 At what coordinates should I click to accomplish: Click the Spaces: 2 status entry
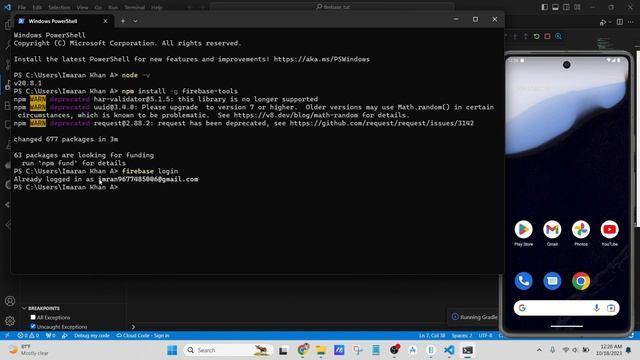click(462, 336)
